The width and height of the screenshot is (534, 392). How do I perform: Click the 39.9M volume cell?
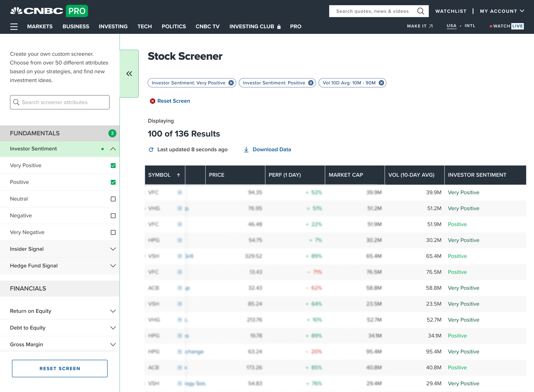[434, 193]
